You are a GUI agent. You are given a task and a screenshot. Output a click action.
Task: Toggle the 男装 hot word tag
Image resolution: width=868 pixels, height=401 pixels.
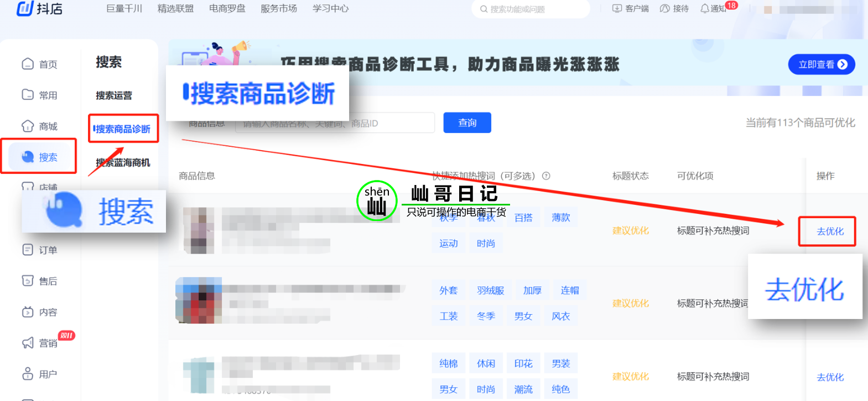point(561,363)
